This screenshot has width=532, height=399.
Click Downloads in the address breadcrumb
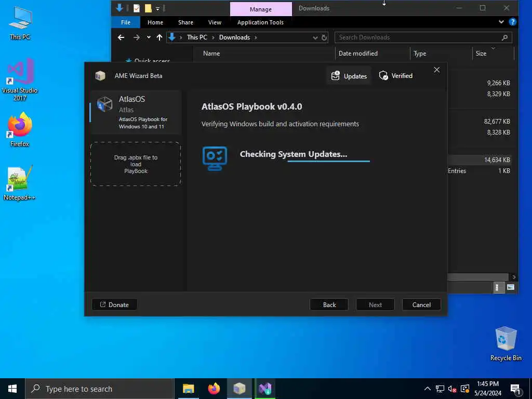(234, 37)
